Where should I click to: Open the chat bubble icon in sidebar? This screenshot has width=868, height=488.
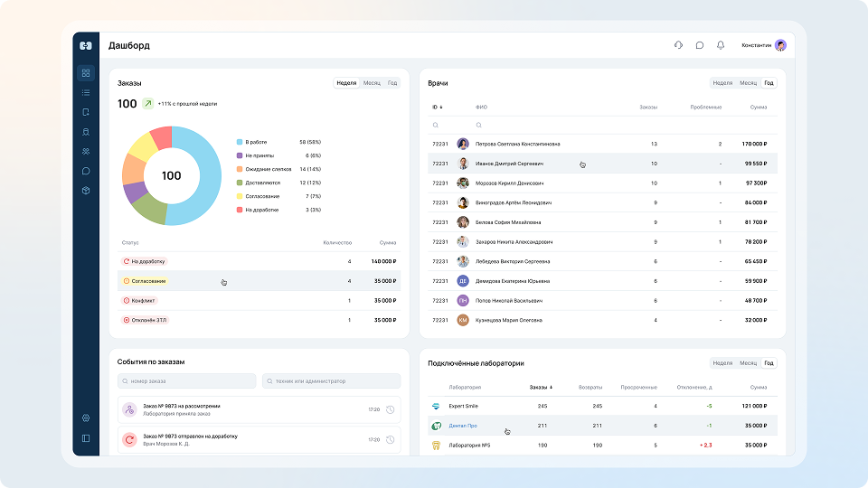(x=86, y=171)
